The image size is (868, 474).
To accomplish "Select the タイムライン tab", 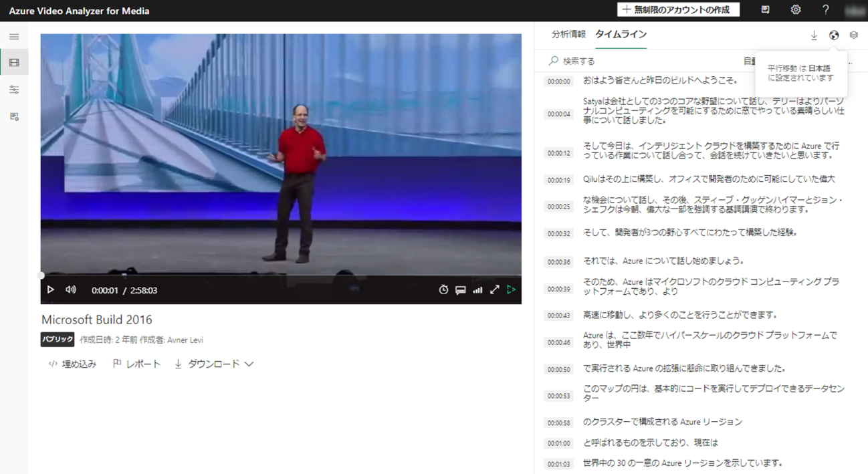I will [621, 35].
